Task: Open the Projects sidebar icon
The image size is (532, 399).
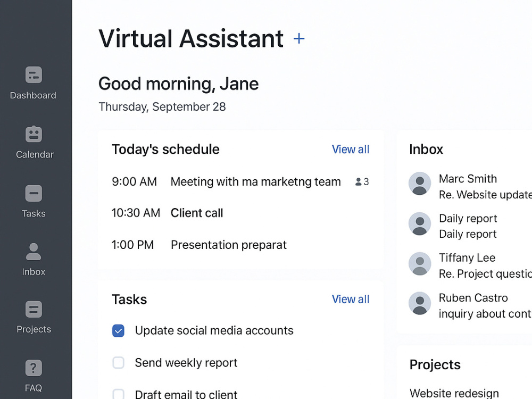Action: point(34,310)
